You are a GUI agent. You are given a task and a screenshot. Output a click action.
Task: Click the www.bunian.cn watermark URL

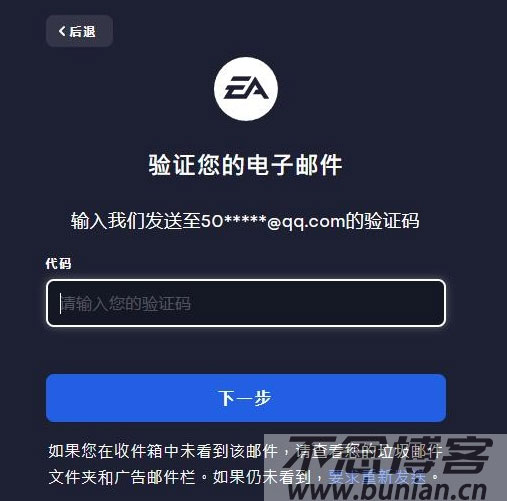click(388, 491)
